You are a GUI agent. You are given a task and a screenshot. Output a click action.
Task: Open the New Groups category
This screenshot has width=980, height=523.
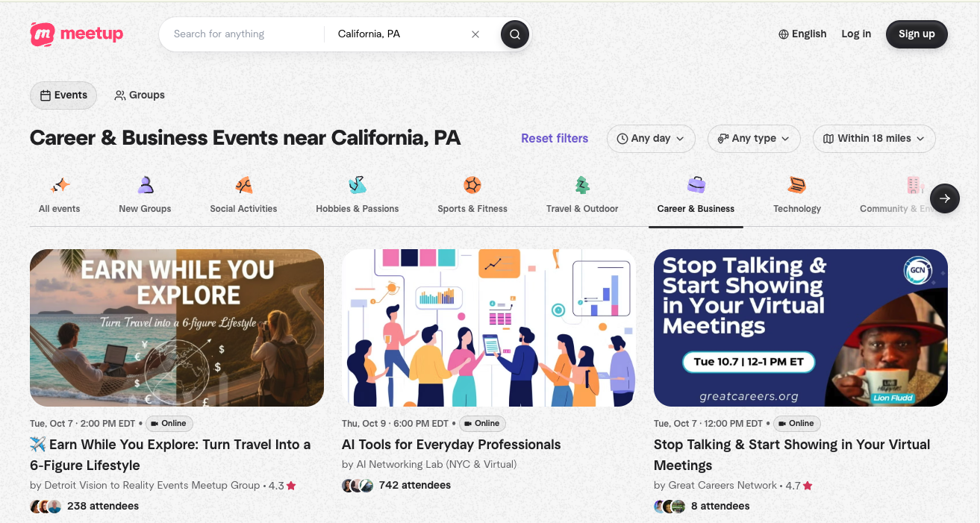(x=145, y=184)
